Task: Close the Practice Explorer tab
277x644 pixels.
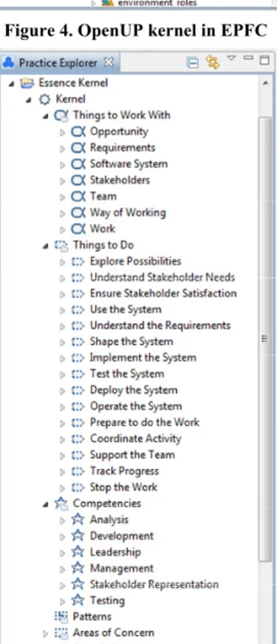Action: point(108,62)
